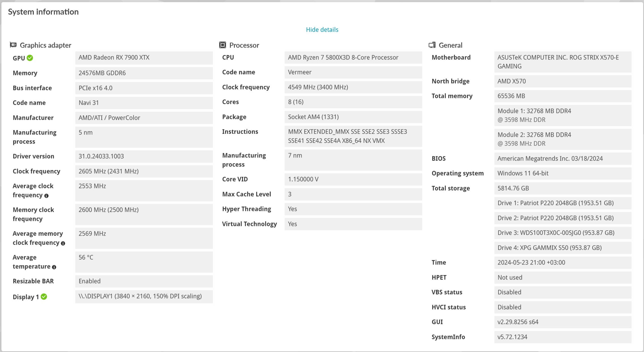Click the Module 1: 32768 MB DDR4 entry
The width and height of the screenshot is (644, 352).
tap(563, 116)
